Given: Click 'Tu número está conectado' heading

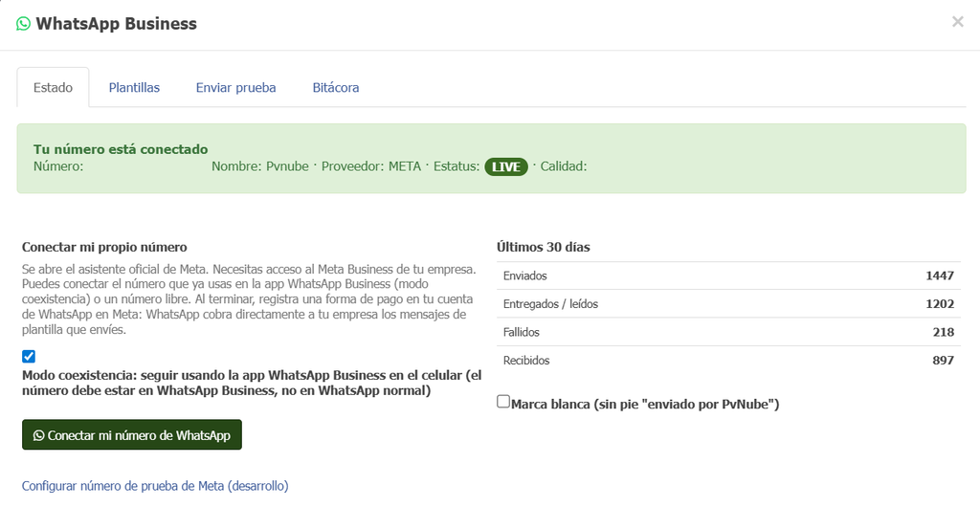Looking at the screenshot, I should 121,149.
